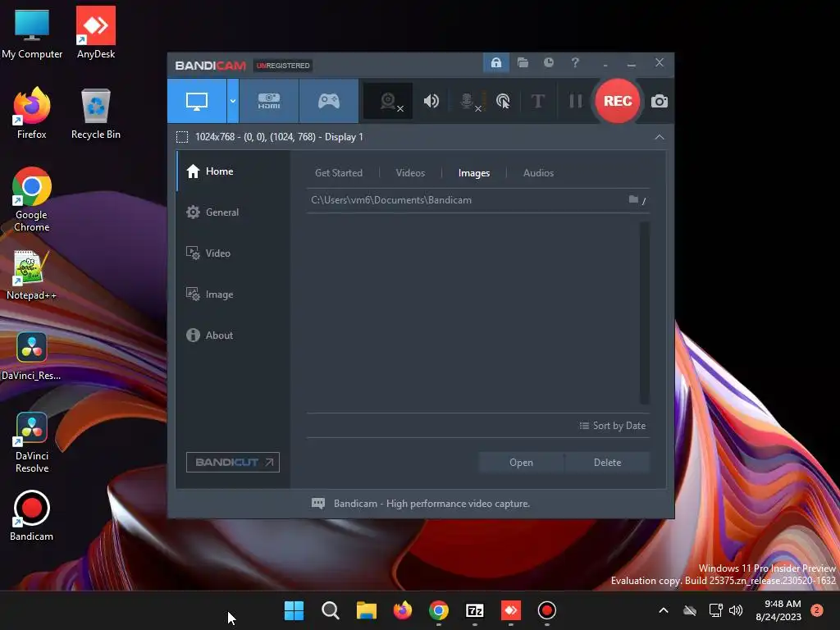Click the small folder icon beside the path
The width and height of the screenshot is (840, 630).
pos(633,199)
